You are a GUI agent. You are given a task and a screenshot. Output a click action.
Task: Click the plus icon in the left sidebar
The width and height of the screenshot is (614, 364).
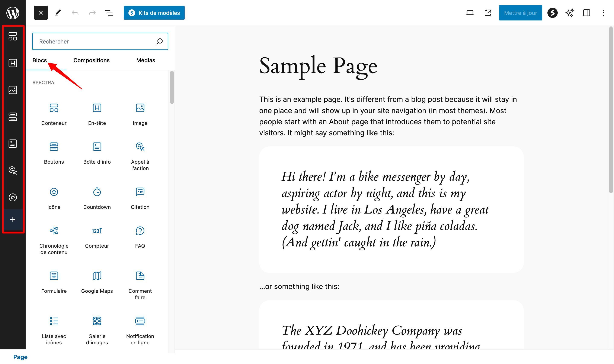coord(13,220)
